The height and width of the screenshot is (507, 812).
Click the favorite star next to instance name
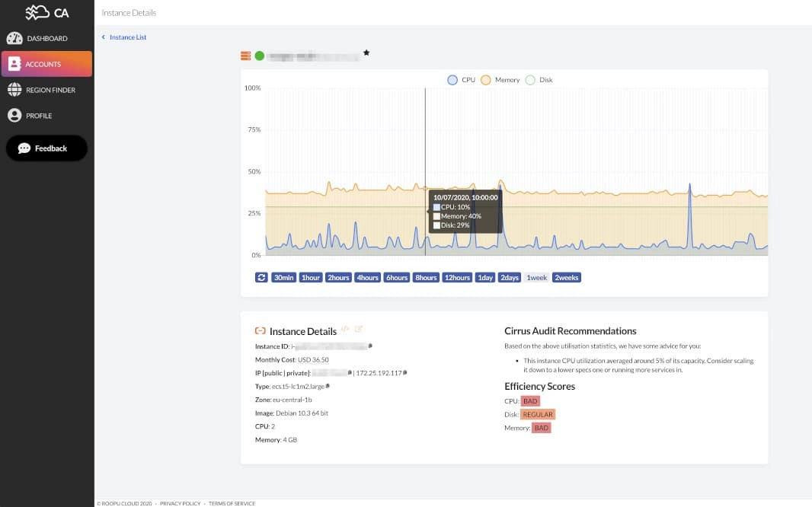(366, 53)
